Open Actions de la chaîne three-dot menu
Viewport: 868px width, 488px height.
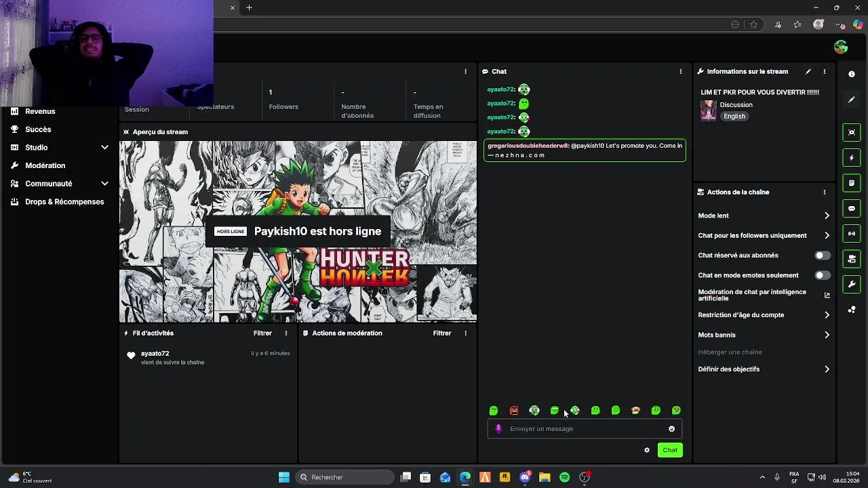click(825, 192)
